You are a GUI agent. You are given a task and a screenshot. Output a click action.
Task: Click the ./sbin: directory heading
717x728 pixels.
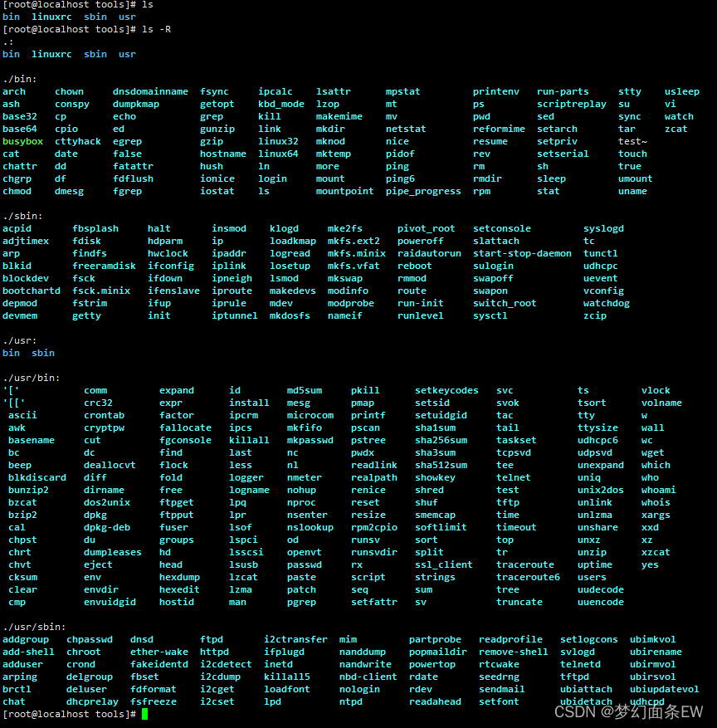click(22, 215)
